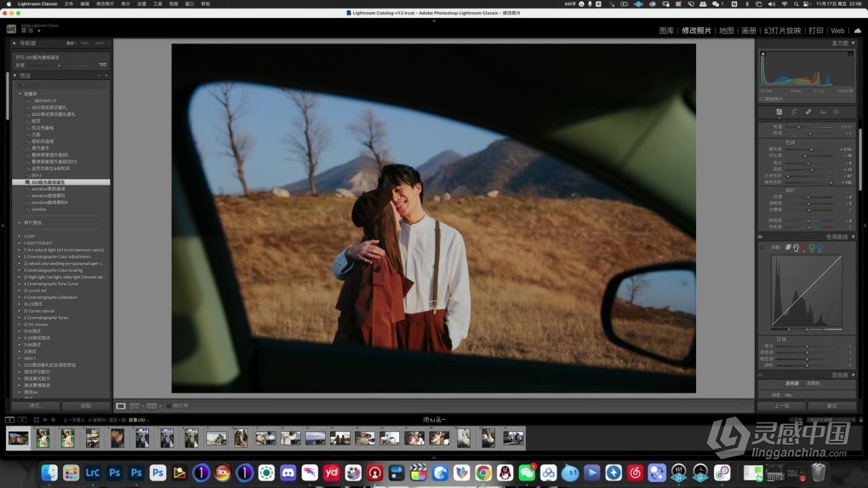
Task: Open the Masking tool icon
Action: click(837, 112)
